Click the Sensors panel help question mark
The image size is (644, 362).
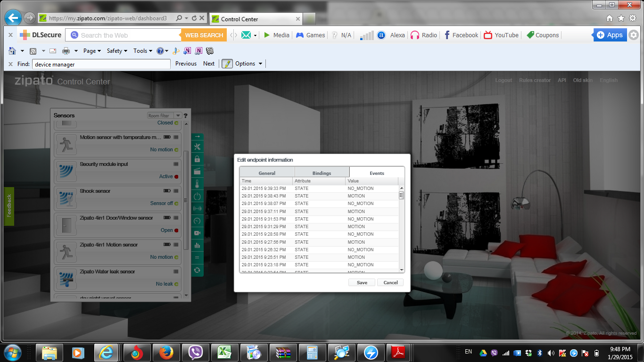point(185,115)
